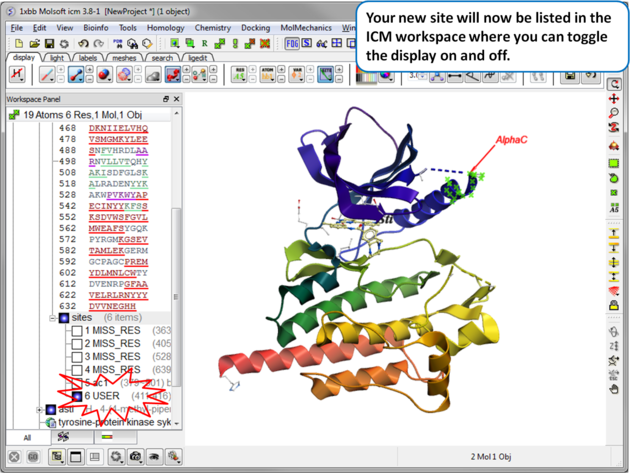Viewport: 630px width, 473px height.
Task: Click the tyrosine-protein kinase syk entry
Action: click(x=112, y=422)
